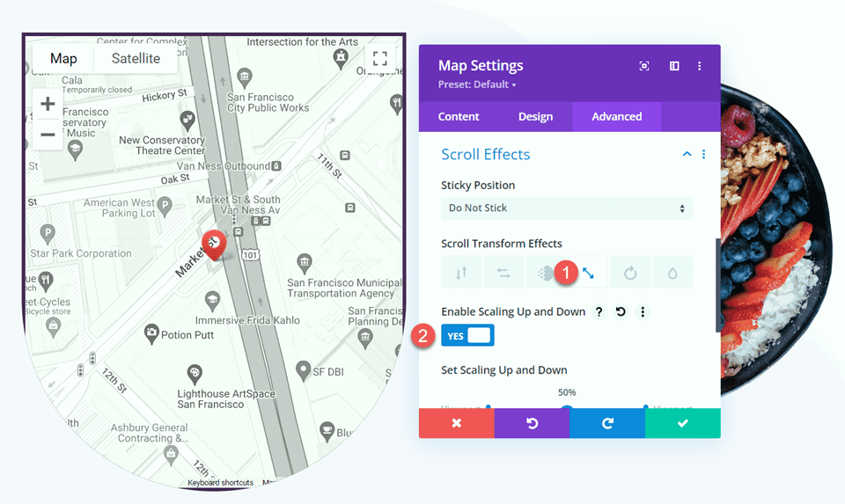Click Lighthouse ArtSpace marker icon
The height and width of the screenshot is (504, 845).
pos(194,373)
